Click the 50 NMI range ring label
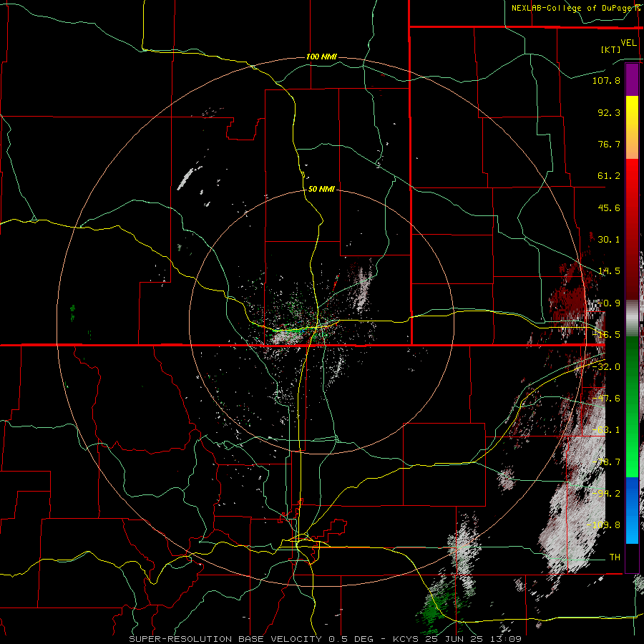The width and height of the screenshot is (644, 644). point(321,189)
